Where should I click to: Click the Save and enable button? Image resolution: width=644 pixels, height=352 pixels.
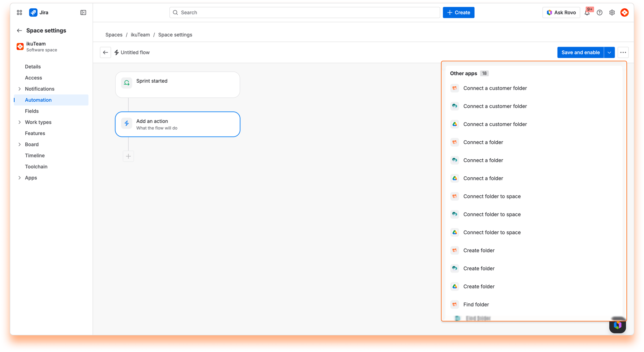(x=581, y=52)
